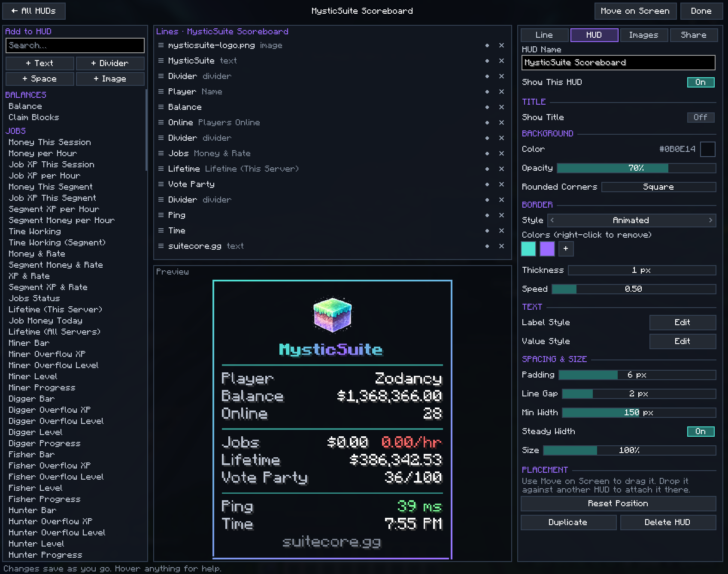Enable the Show Title toggle
The height and width of the screenshot is (574, 728).
pyautogui.click(x=701, y=118)
